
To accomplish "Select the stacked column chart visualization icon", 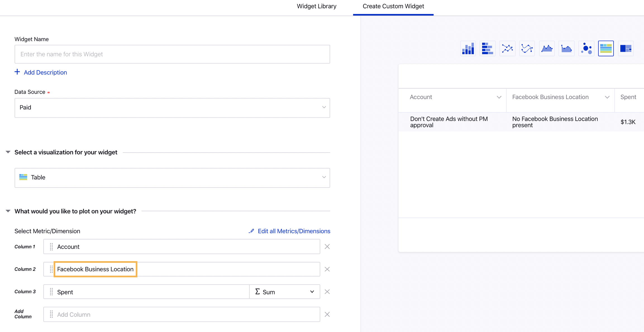I will (468, 49).
